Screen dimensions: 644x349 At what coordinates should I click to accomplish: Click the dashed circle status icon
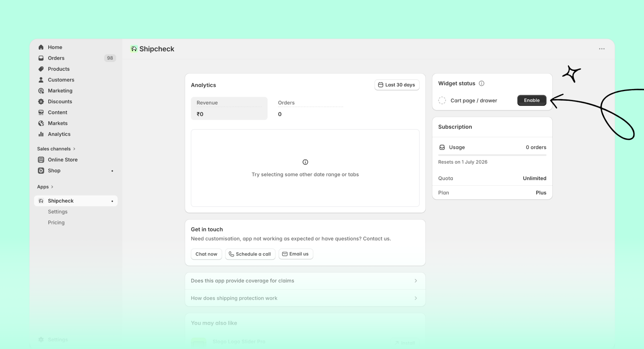[442, 100]
